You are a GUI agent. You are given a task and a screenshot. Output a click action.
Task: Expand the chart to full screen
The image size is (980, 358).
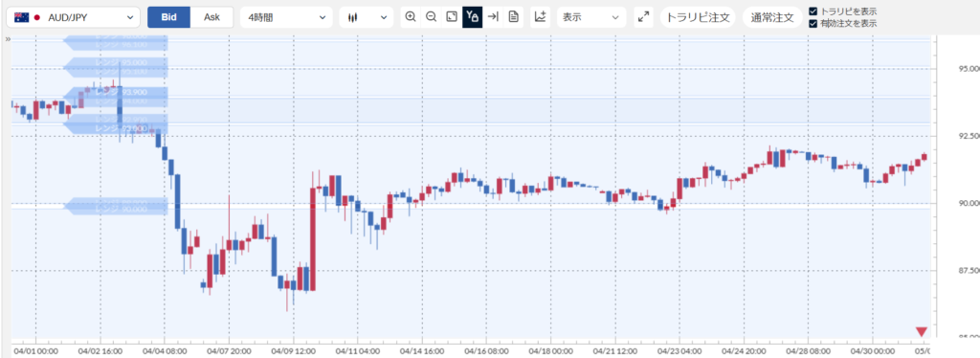643,17
